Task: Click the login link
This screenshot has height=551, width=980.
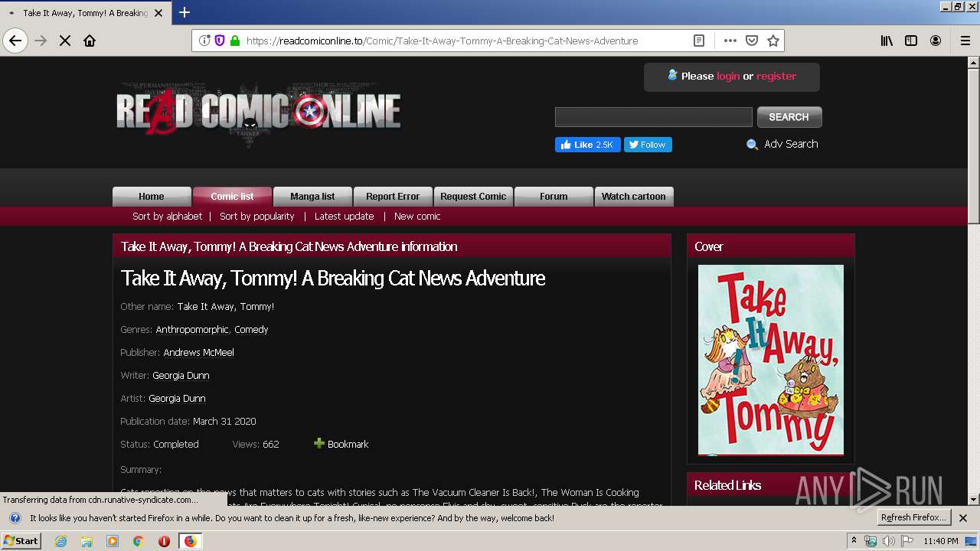Action: [728, 76]
